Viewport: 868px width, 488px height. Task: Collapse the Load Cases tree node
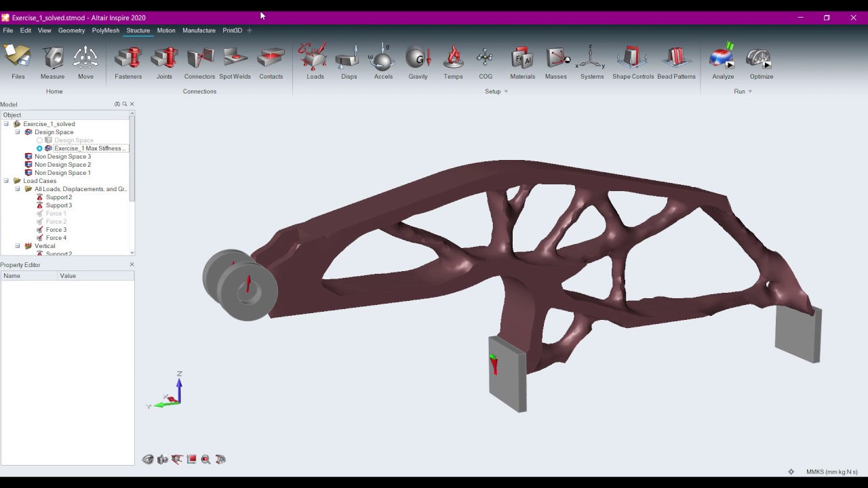coord(6,181)
